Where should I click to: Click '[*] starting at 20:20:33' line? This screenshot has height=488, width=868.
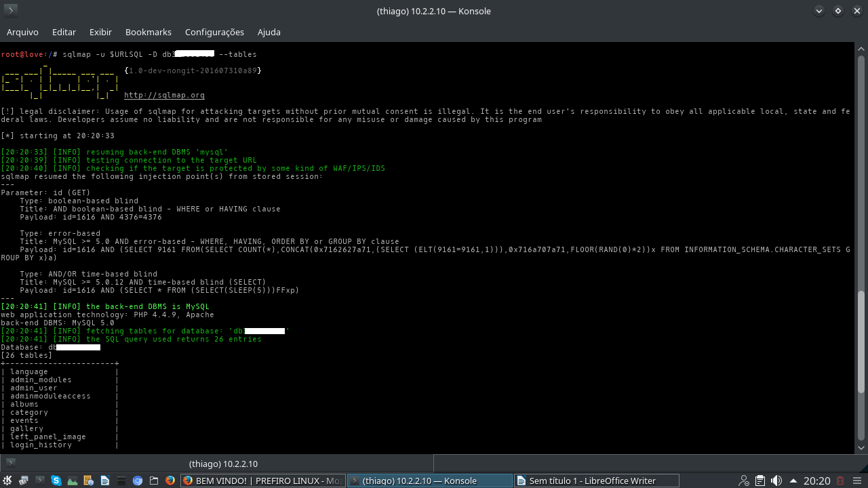[58, 136]
